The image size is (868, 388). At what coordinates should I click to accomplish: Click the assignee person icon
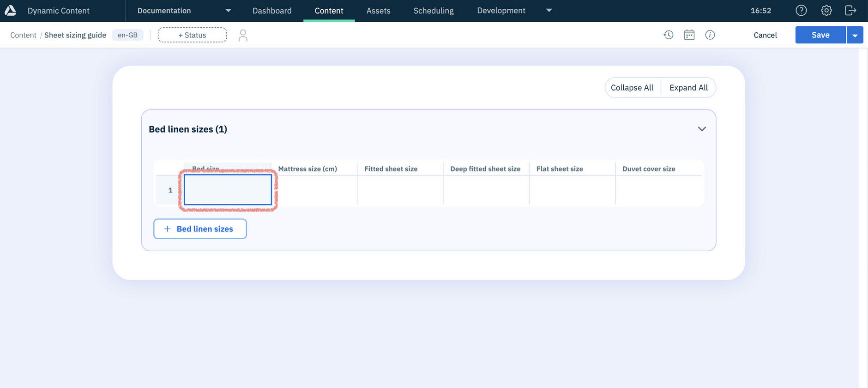[243, 35]
